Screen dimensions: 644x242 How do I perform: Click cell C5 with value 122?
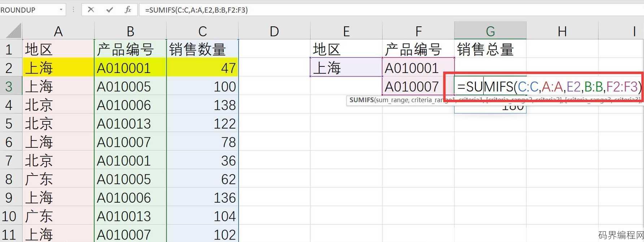(x=203, y=124)
